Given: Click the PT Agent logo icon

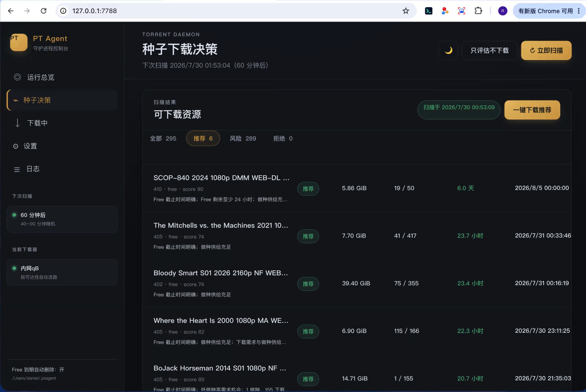Looking at the screenshot, I should pyautogui.click(x=19, y=42).
